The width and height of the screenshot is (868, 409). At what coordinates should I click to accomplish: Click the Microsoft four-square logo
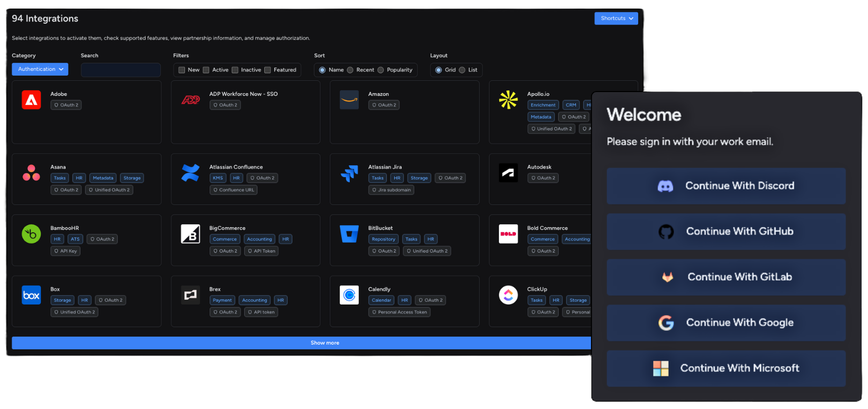[661, 368]
